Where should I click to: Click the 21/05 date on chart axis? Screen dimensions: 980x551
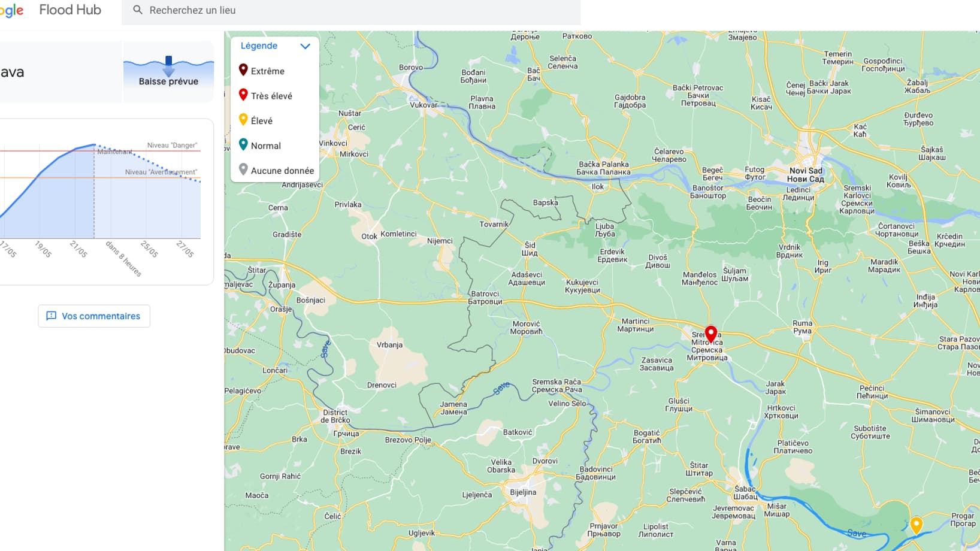click(78, 249)
